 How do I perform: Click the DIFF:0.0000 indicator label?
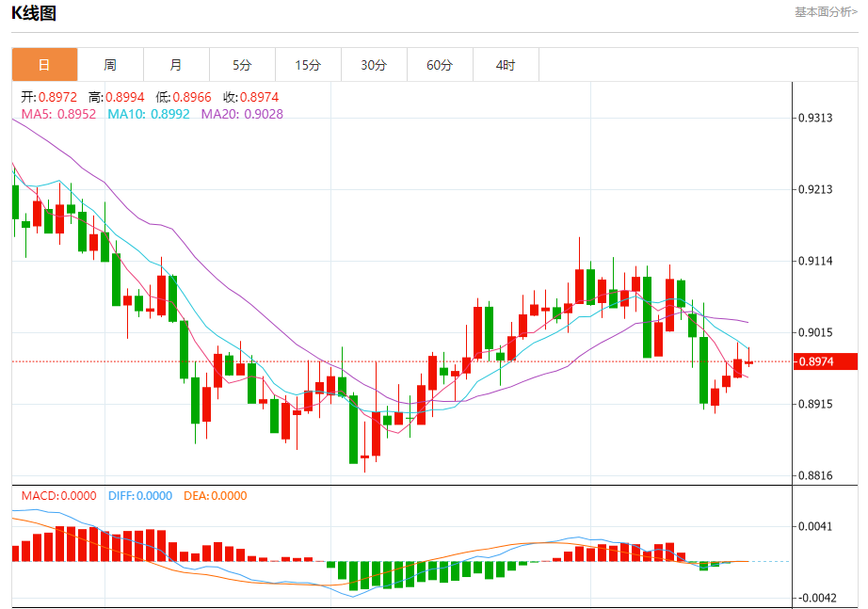point(140,495)
